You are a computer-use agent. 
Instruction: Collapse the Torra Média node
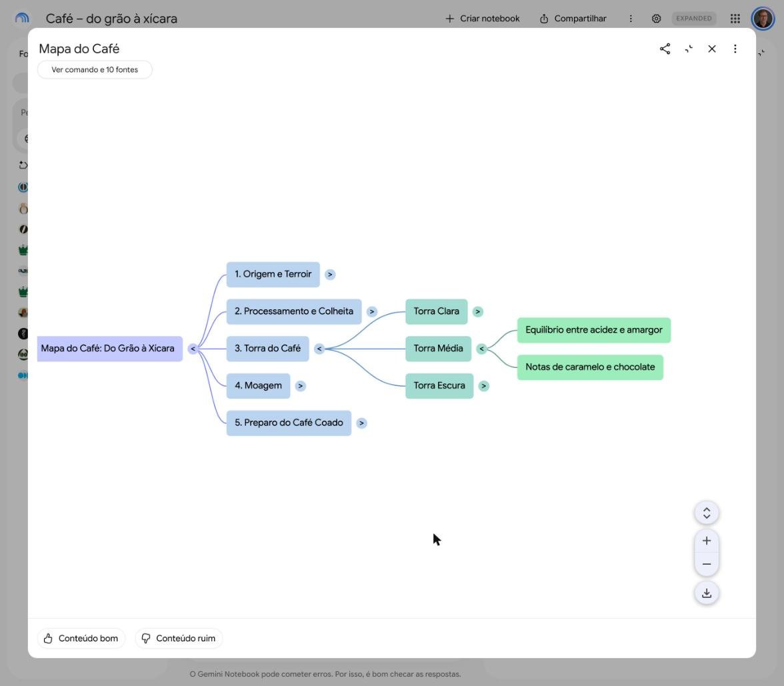click(x=481, y=349)
